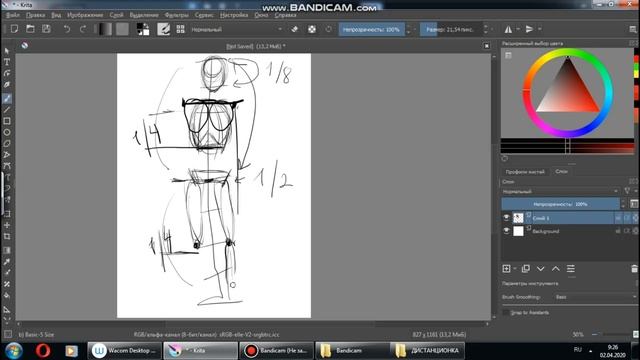Screen dimensions: 640x360
Task: Open the Настройка menu
Action: coord(234,15)
